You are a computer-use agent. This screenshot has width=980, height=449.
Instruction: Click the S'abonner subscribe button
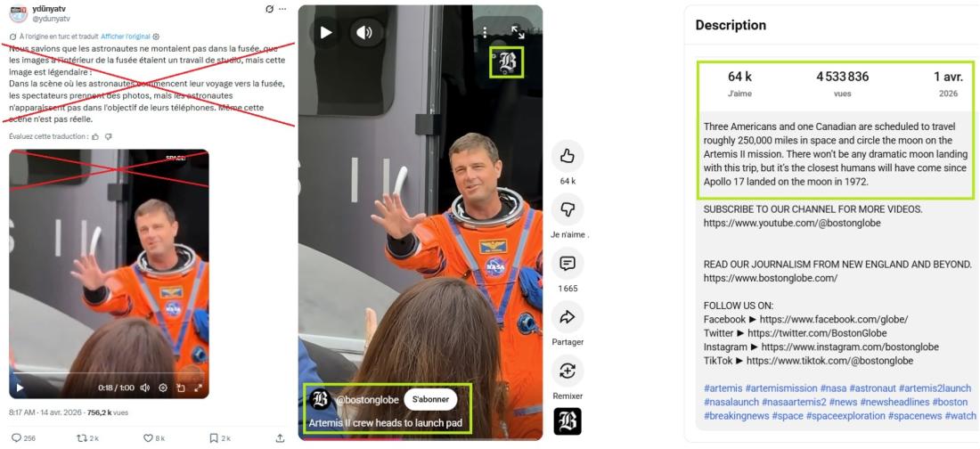click(x=430, y=399)
